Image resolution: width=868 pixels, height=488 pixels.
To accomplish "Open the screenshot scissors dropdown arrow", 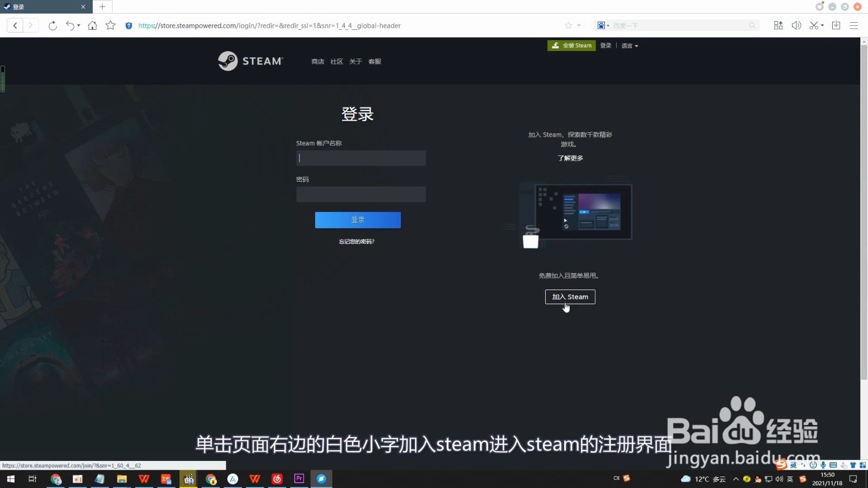I will tap(822, 25).
